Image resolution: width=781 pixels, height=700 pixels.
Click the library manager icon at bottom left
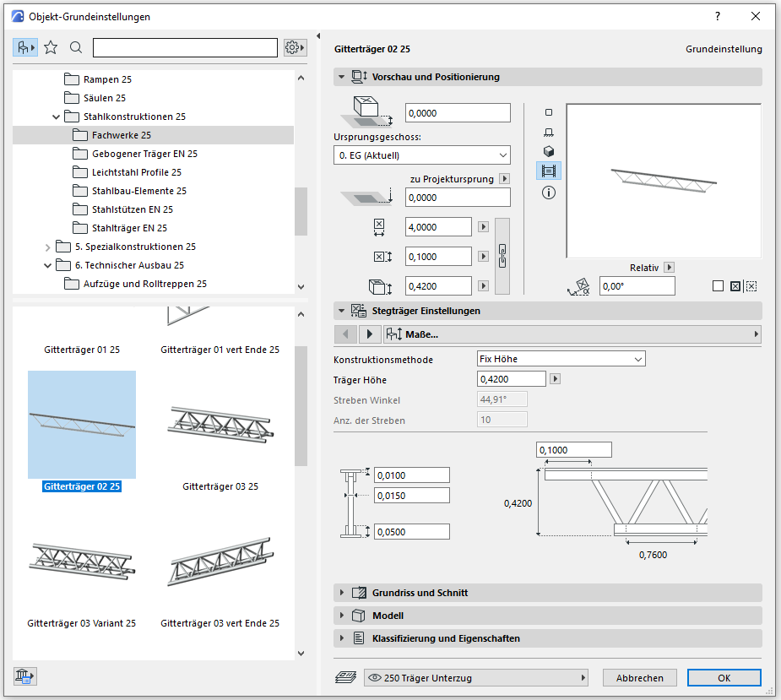[24, 676]
